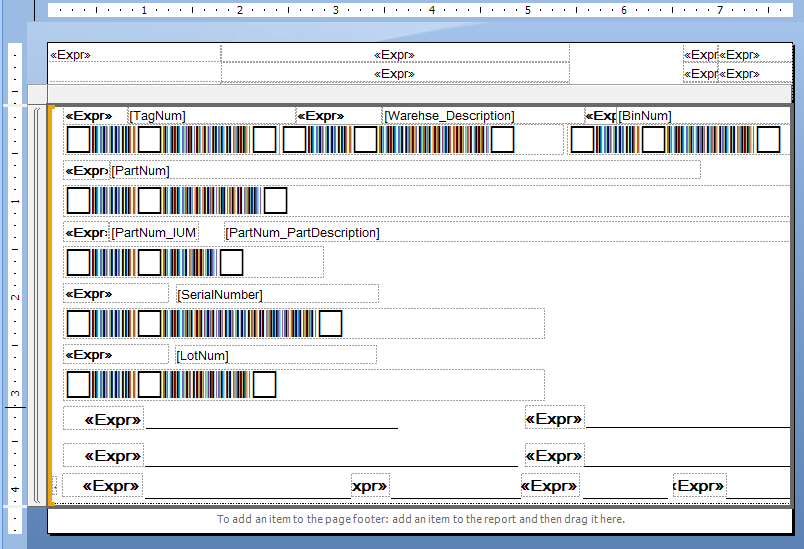Select the barcode image under [TagNum]

point(171,139)
